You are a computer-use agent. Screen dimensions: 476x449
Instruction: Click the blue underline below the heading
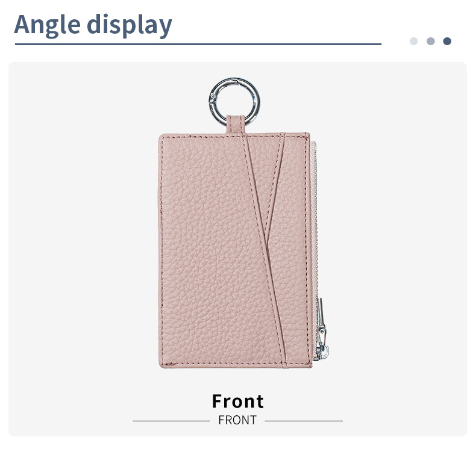tap(198, 45)
